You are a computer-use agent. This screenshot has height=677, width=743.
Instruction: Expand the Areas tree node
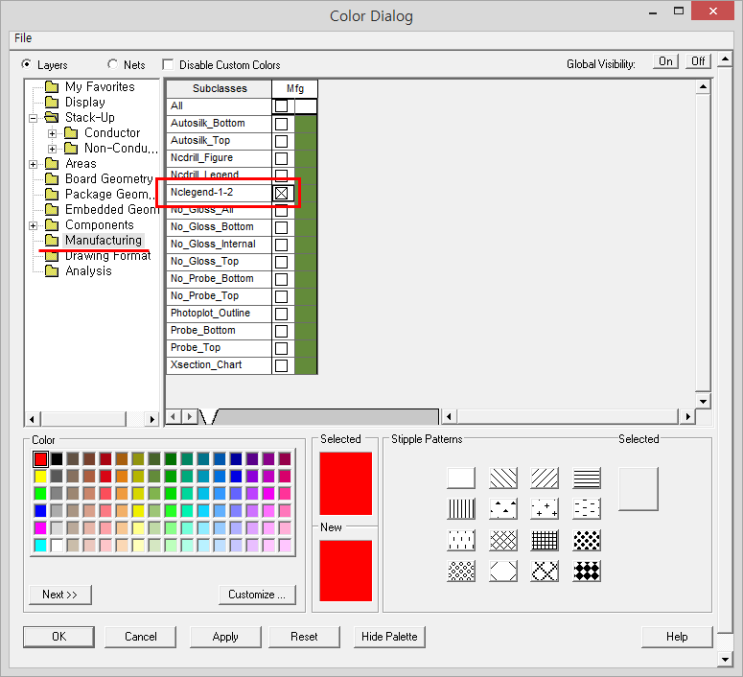click(x=34, y=164)
